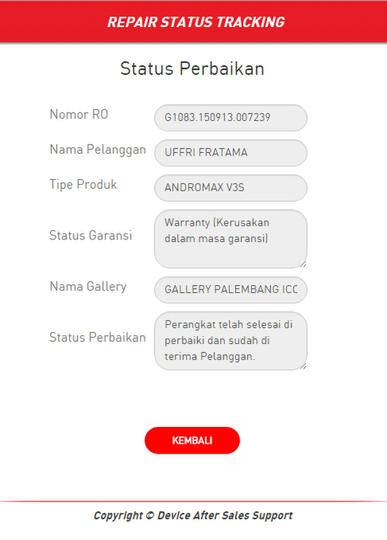The width and height of the screenshot is (387, 540).
Task: Click the Nama Gallery label
Action: (x=88, y=287)
